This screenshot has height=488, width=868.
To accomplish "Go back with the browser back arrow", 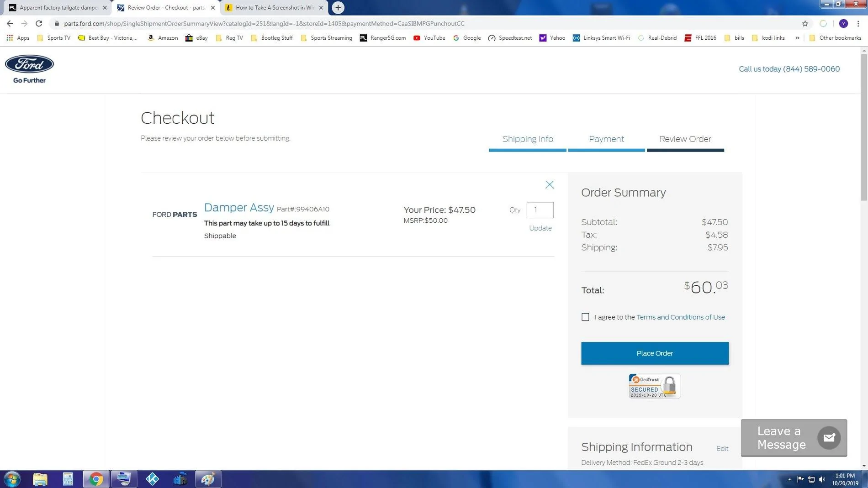I will 10,23.
